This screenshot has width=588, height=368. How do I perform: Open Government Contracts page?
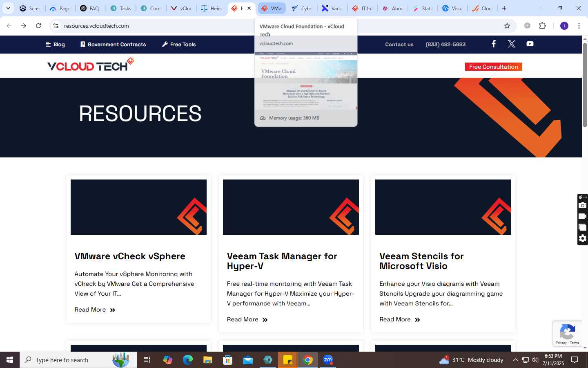coord(113,44)
